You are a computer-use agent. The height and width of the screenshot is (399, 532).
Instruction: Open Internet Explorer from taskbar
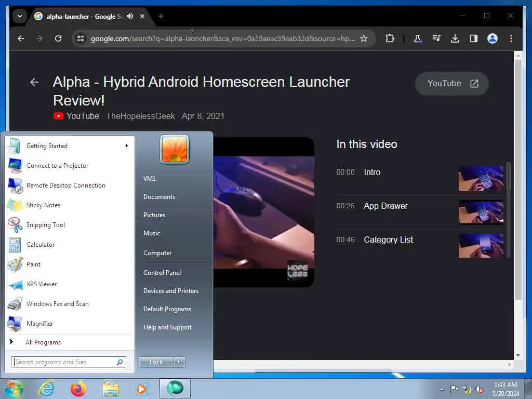tap(46, 389)
